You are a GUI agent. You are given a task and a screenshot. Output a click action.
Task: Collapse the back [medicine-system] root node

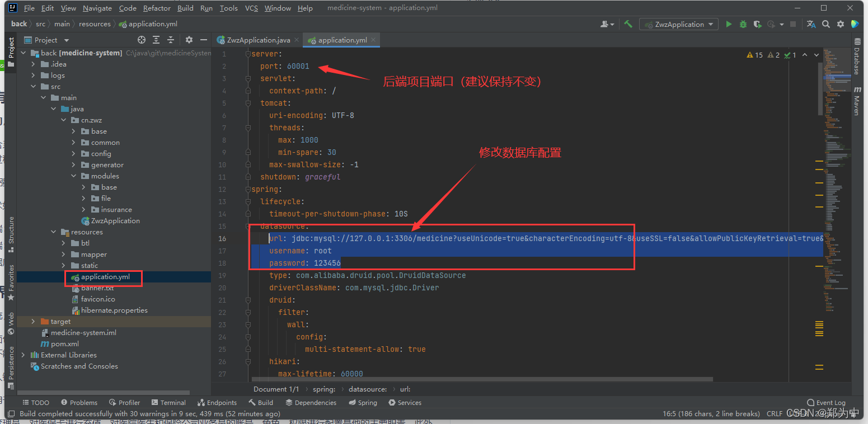tap(24, 53)
